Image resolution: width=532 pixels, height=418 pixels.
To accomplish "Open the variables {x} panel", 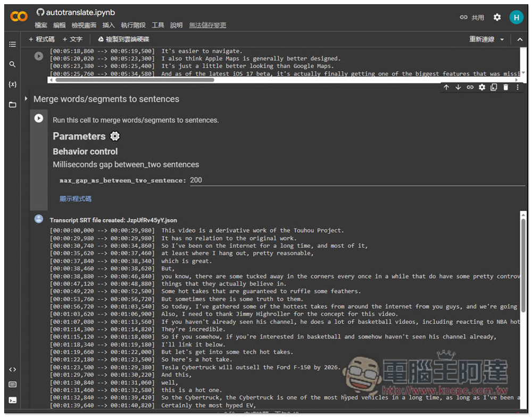I will click(x=13, y=84).
